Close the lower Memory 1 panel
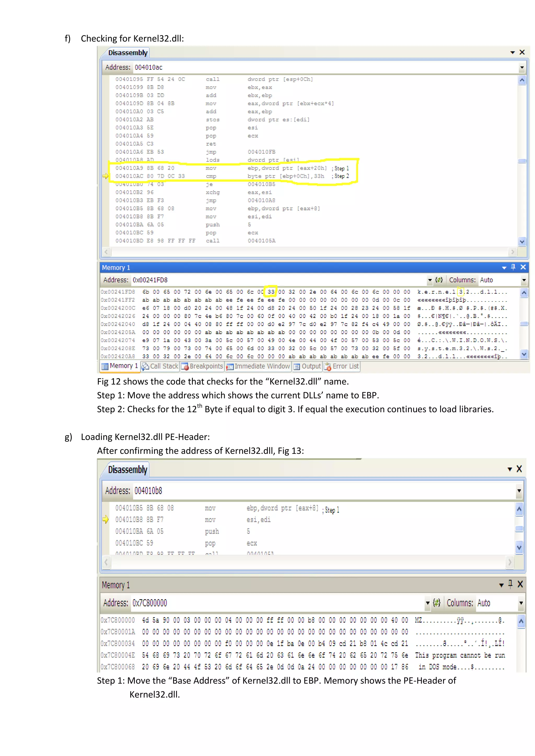 tap(520, 584)
